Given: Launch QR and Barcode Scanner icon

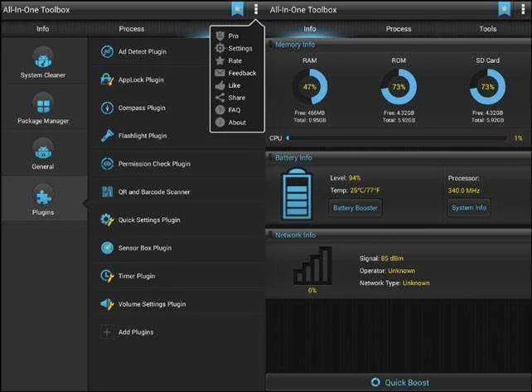Looking at the screenshot, I should point(107,191).
